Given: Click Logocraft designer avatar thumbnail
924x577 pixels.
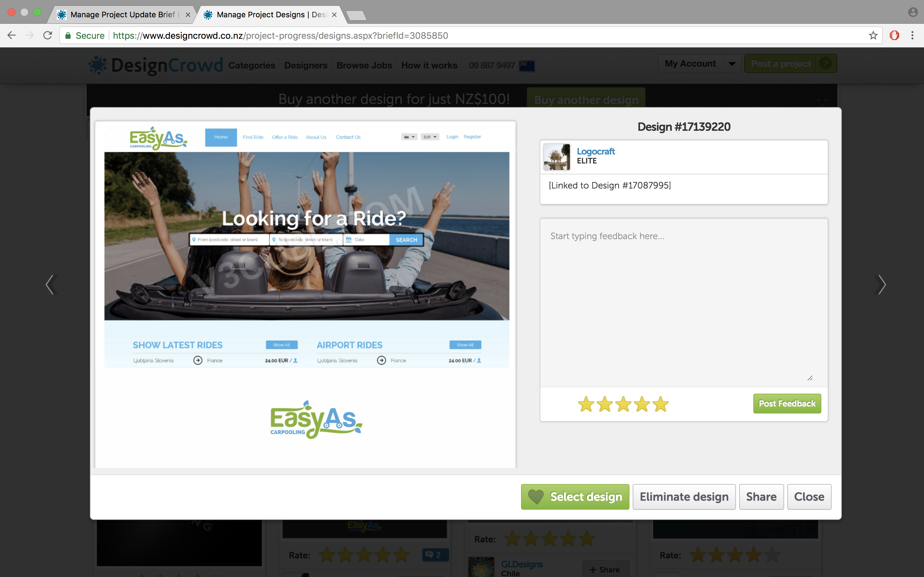Looking at the screenshot, I should [556, 157].
